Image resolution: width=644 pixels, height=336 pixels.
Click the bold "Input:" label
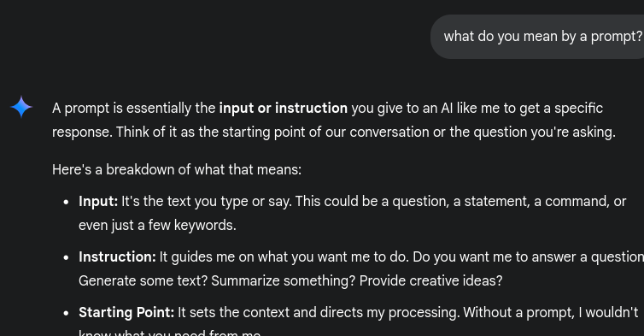pyautogui.click(x=98, y=202)
